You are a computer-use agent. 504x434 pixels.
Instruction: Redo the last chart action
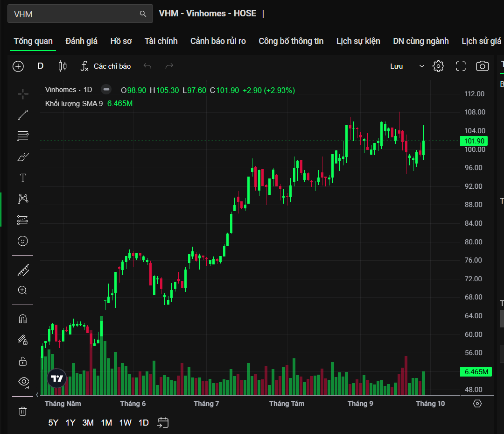tap(169, 66)
